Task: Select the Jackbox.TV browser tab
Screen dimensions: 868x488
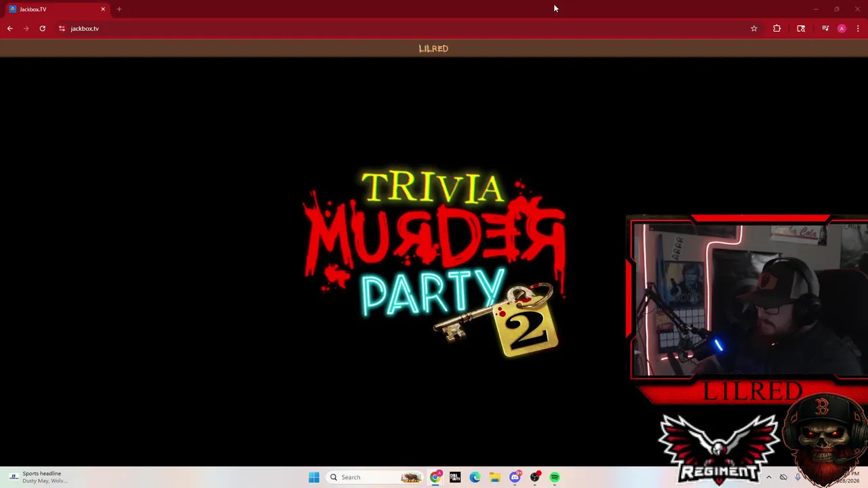Action: 58,9
